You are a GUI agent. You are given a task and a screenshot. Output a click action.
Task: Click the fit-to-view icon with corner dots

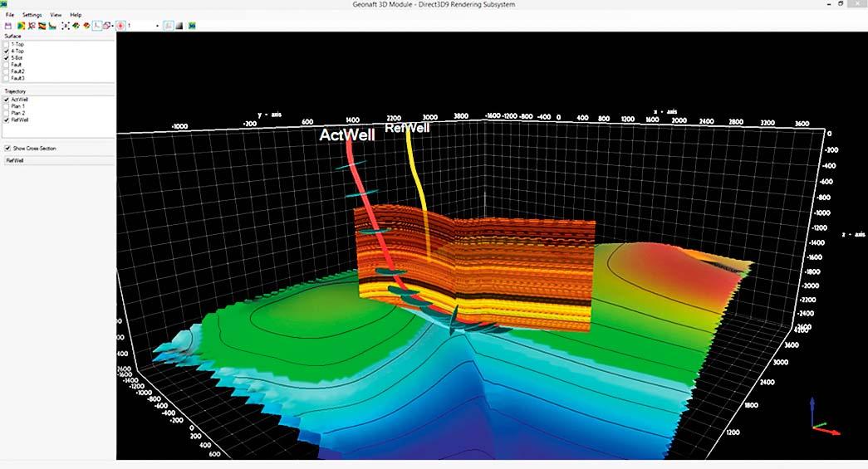[66, 26]
